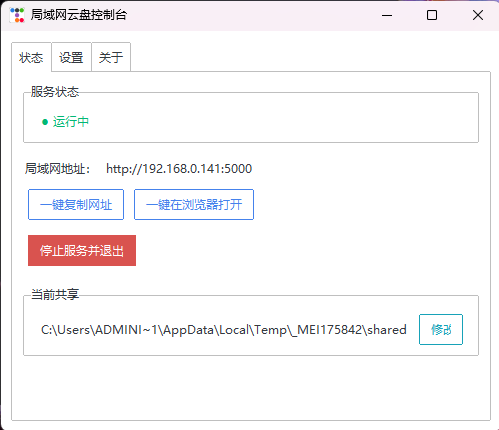
Task: Click the 局域网地址 label
Action: (58, 169)
